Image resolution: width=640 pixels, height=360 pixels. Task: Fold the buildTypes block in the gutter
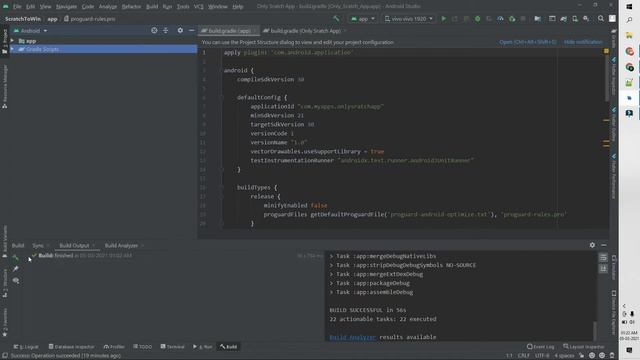click(x=221, y=187)
